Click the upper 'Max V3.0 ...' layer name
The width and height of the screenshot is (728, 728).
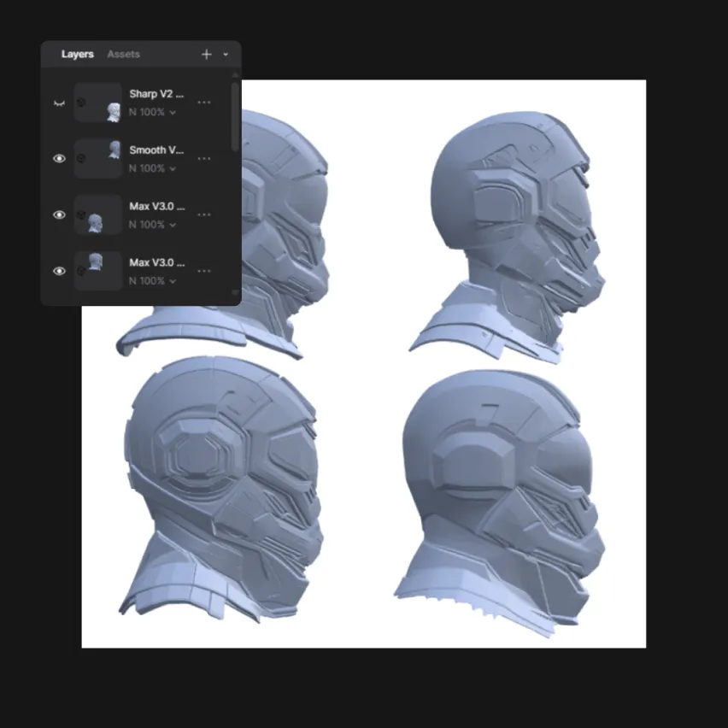tap(157, 207)
